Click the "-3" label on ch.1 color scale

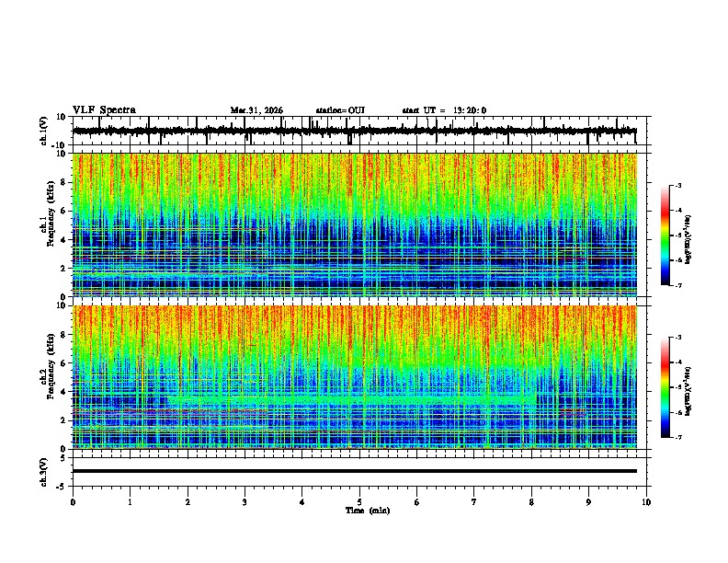[677, 185]
